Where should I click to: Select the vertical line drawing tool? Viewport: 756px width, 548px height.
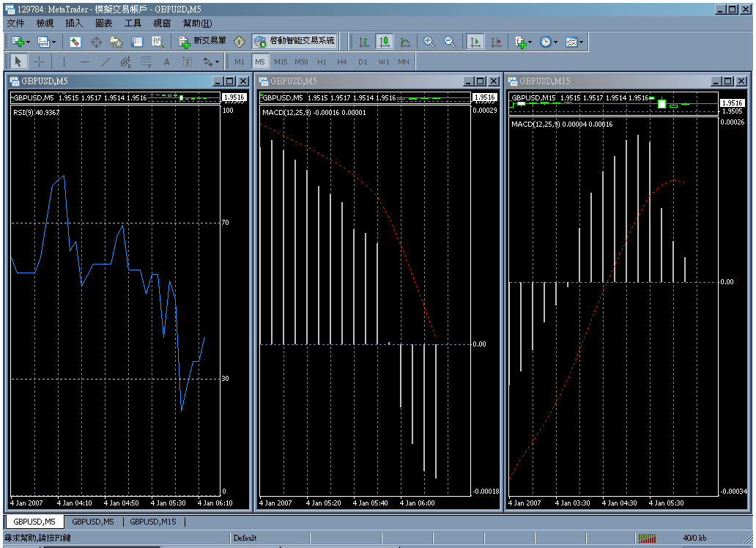pos(64,62)
